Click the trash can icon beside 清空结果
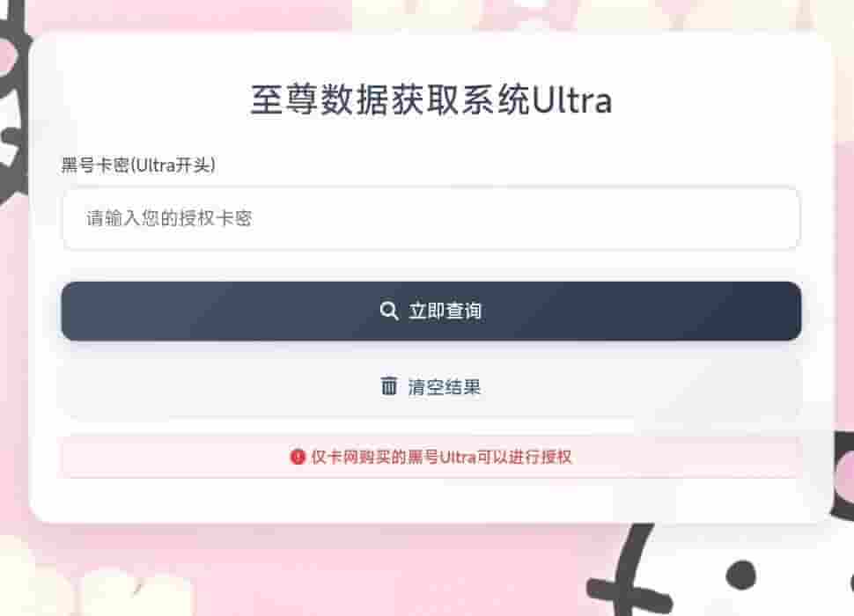 click(x=389, y=385)
